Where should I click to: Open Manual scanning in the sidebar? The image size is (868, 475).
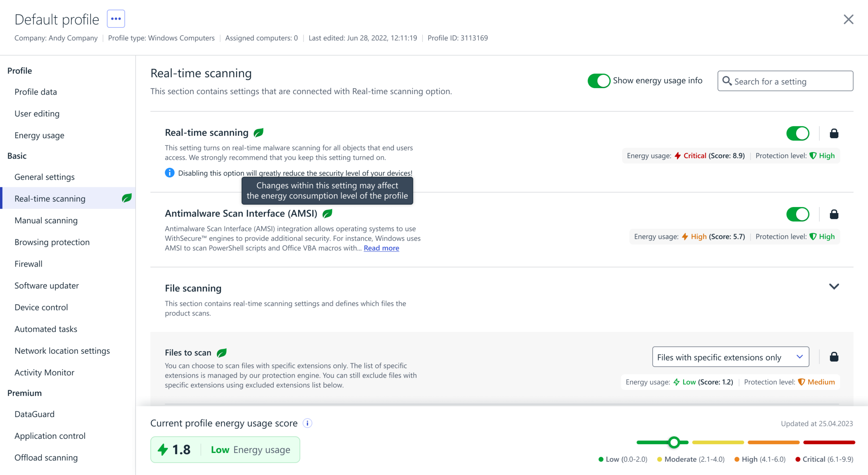pyautogui.click(x=46, y=221)
